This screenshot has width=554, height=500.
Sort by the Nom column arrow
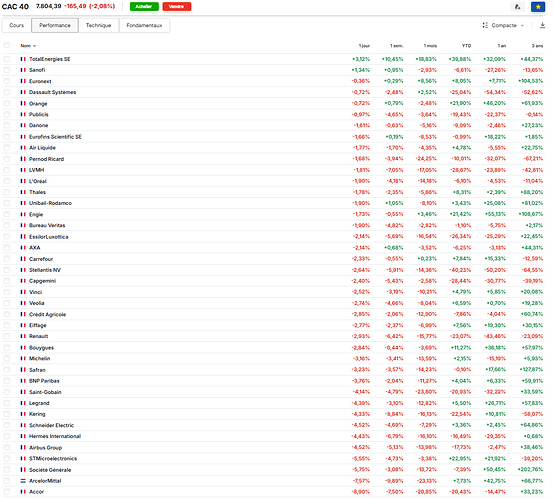coord(34,46)
